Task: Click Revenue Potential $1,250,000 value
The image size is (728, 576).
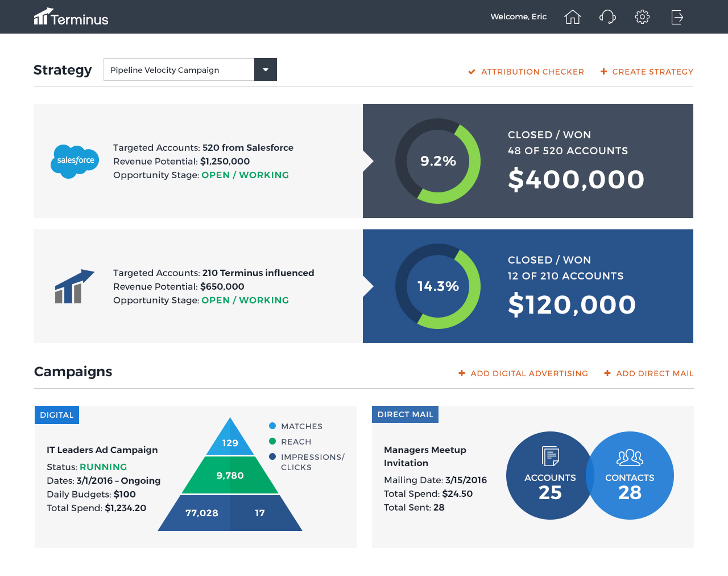Action: click(225, 161)
